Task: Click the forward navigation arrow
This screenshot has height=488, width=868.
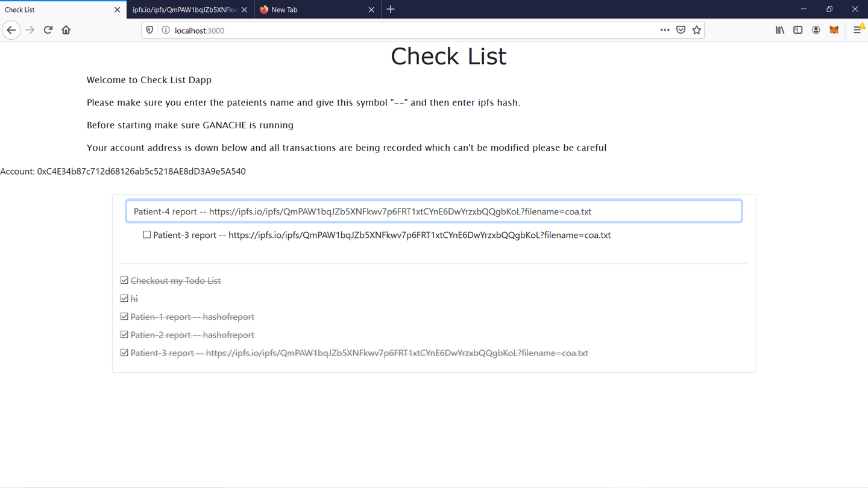Action: tap(30, 30)
